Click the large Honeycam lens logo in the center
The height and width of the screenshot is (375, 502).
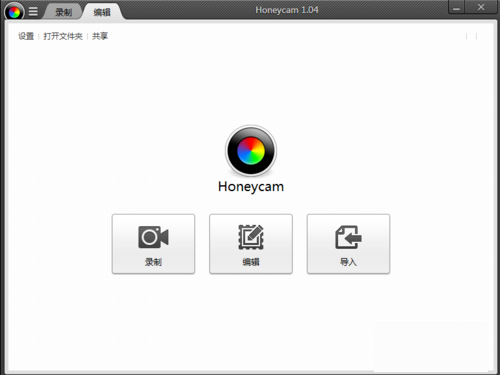(251, 151)
